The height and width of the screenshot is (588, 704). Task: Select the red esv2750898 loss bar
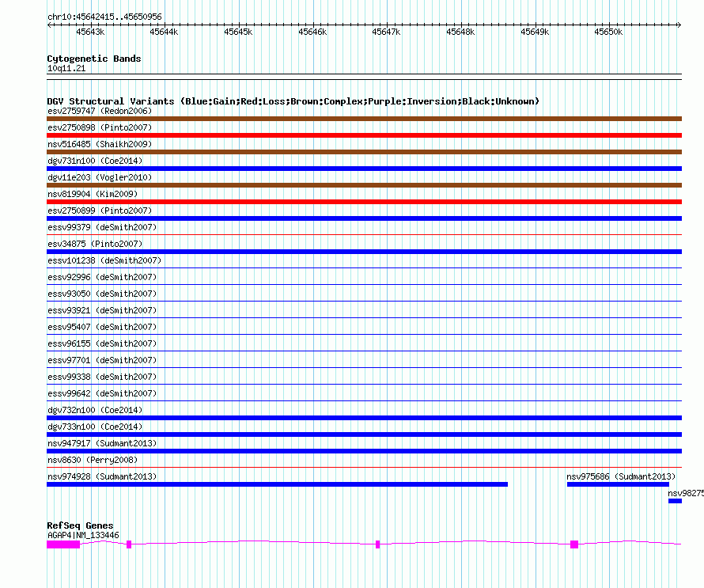364,135
